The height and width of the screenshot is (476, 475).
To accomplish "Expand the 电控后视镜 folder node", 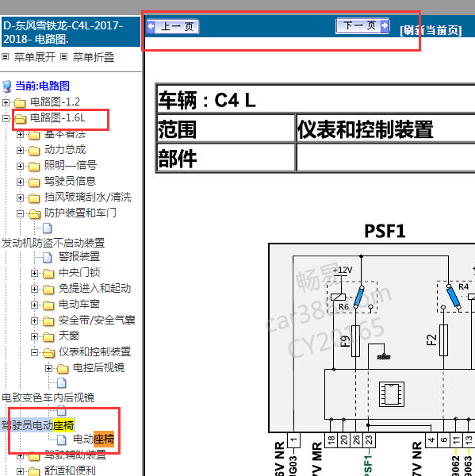I will (x=48, y=368).
